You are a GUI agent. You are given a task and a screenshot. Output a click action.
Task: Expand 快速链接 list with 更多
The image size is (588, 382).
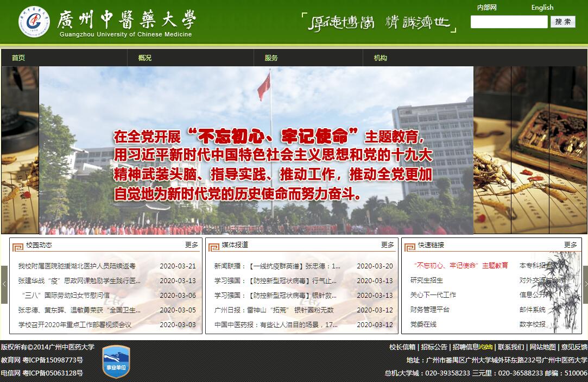[x=570, y=245]
